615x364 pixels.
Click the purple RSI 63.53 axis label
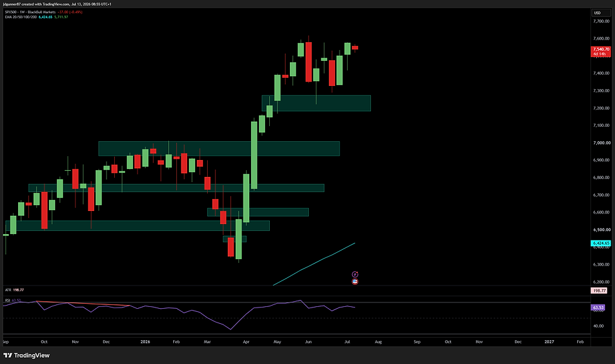point(599,308)
